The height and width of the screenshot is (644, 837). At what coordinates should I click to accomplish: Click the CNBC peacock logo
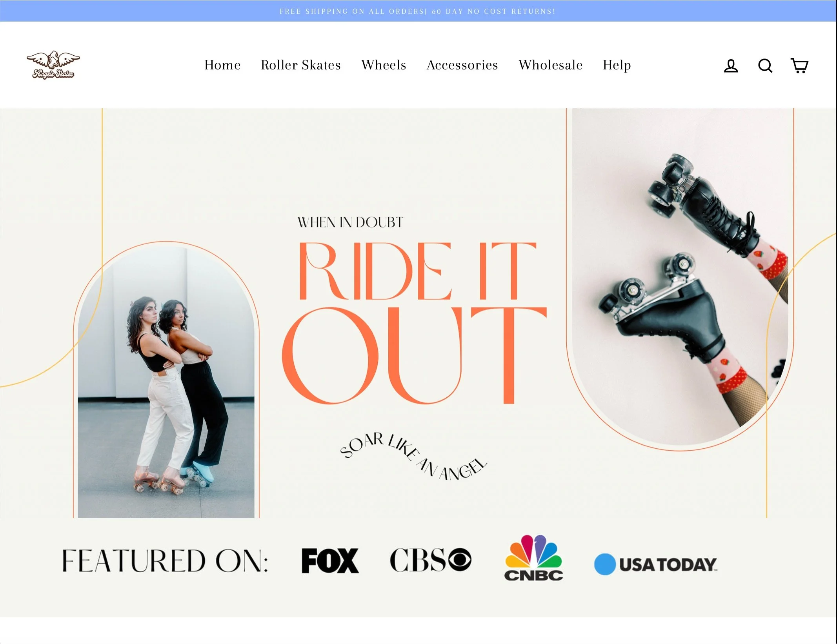point(533,558)
